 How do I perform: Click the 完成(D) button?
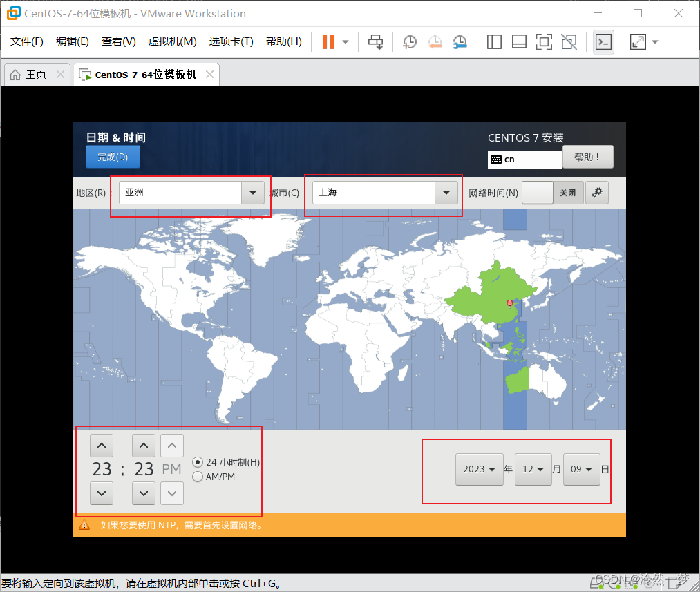coord(113,157)
